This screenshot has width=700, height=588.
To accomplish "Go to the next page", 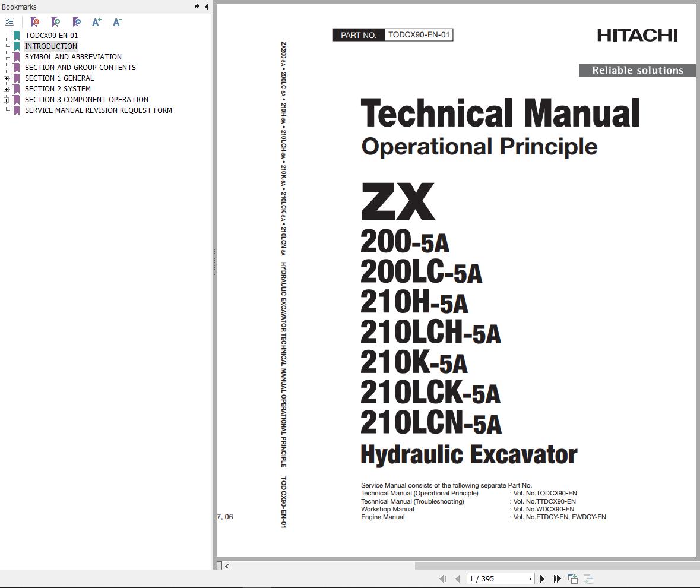I will [543, 578].
